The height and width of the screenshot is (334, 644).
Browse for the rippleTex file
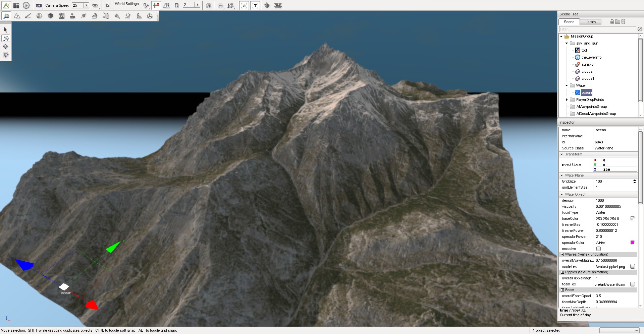[x=632, y=266]
